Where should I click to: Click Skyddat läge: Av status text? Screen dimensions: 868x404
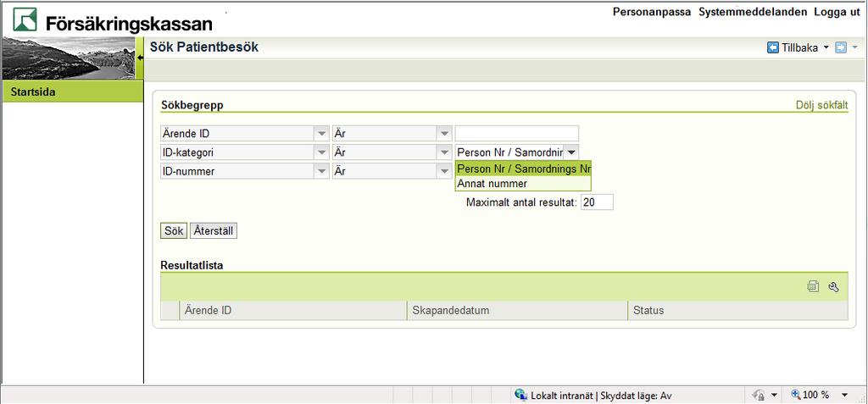coord(636,396)
